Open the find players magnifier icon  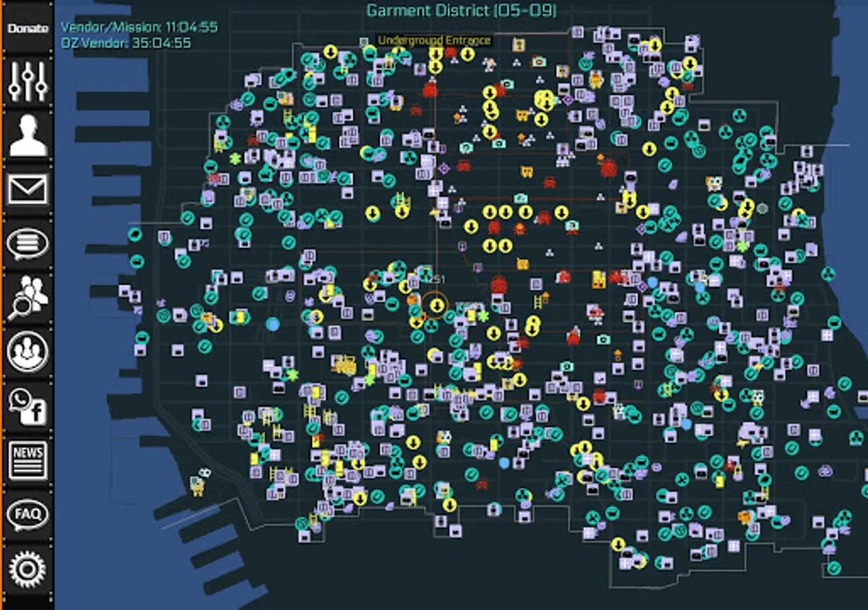coord(28,298)
